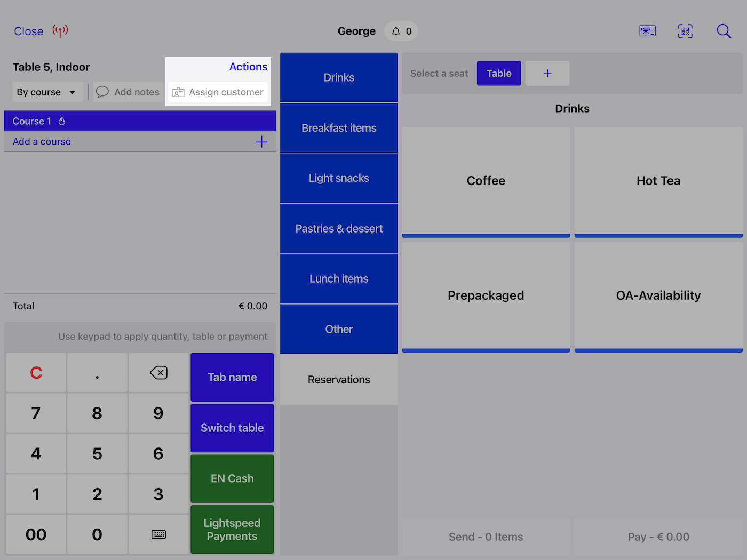747x560 pixels.
Task: Tap the decimal point key
Action: [97, 373]
